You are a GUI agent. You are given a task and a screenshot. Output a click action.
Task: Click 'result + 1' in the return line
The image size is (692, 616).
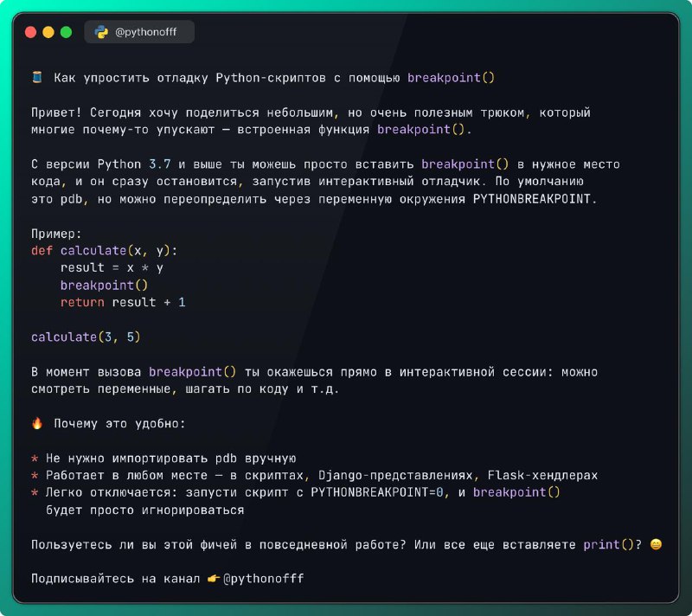[149, 302]
